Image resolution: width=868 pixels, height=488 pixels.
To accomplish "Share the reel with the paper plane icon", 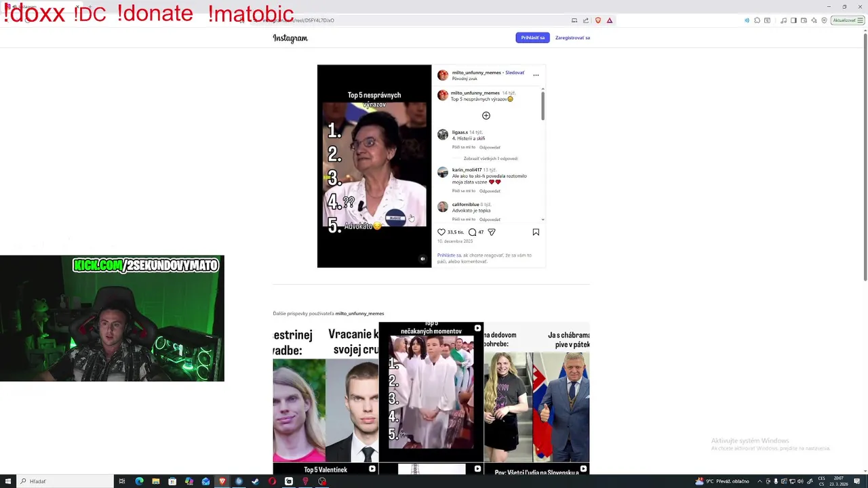I will click(x=492, y=232).
